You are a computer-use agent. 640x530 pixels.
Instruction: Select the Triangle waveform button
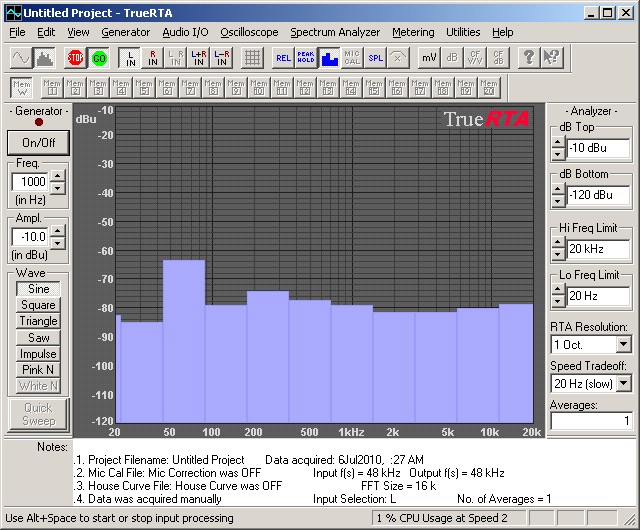pyautogui.click(x=38, y=321)
